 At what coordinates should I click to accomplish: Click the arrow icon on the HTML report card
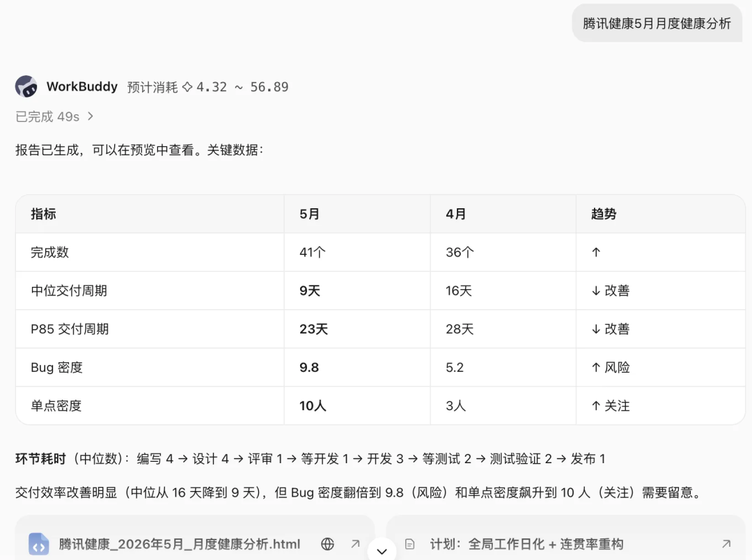(355, 544)
